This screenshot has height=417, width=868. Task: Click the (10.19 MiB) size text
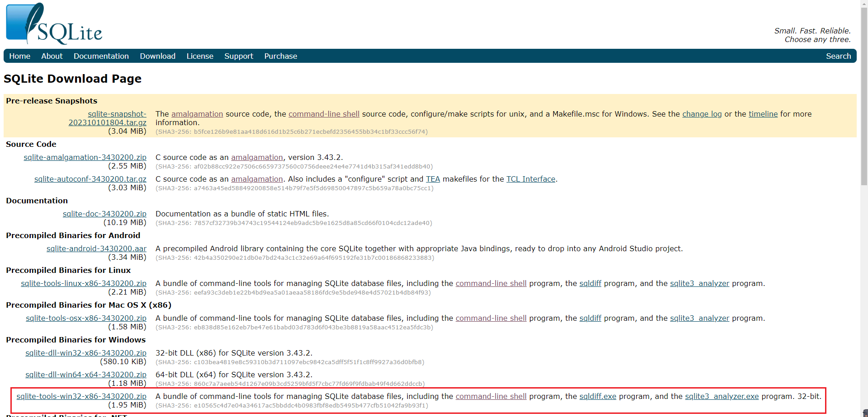[x=125, y=222]
